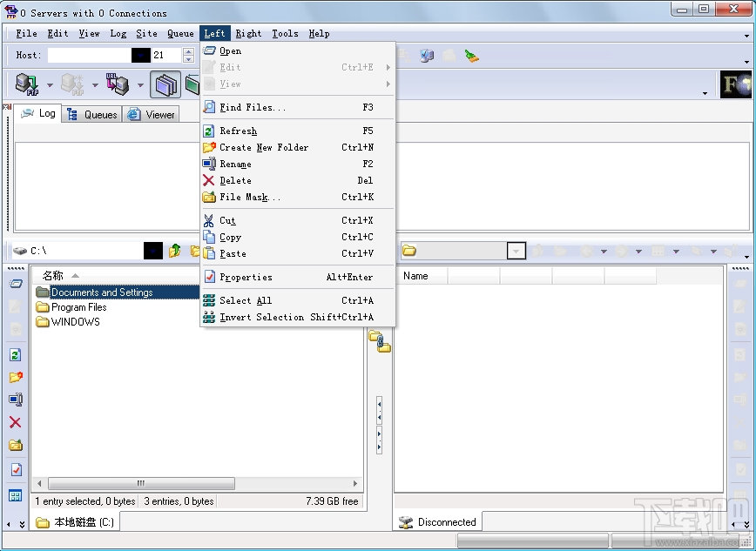Image resolution: width=756 pixels, height=551 pixels.
Task: Click the queue folder icon between the file panes
Action: [381, 341]
